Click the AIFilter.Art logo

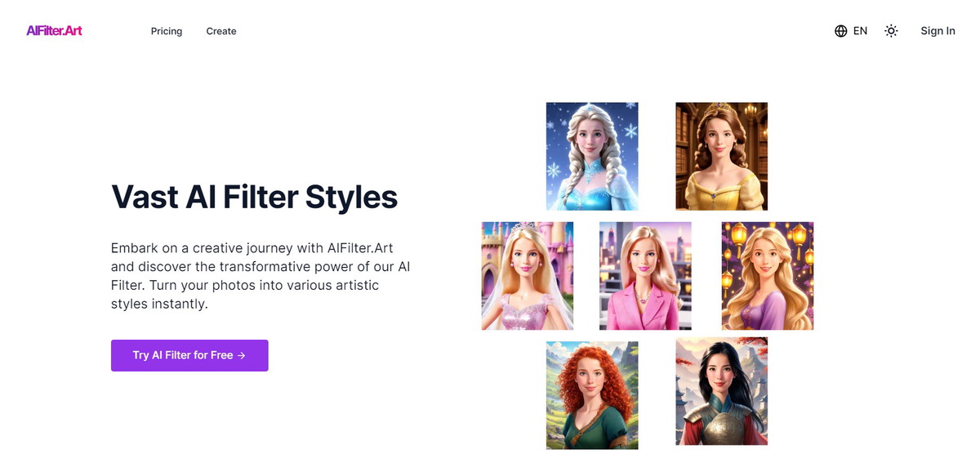[54, 31]
